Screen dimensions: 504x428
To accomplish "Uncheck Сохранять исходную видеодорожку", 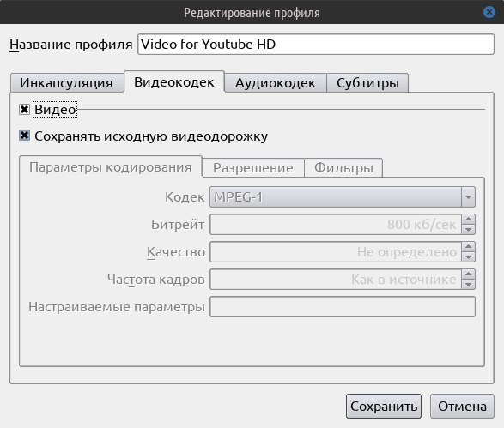I will pyautogui.click(x=24, y=136).
